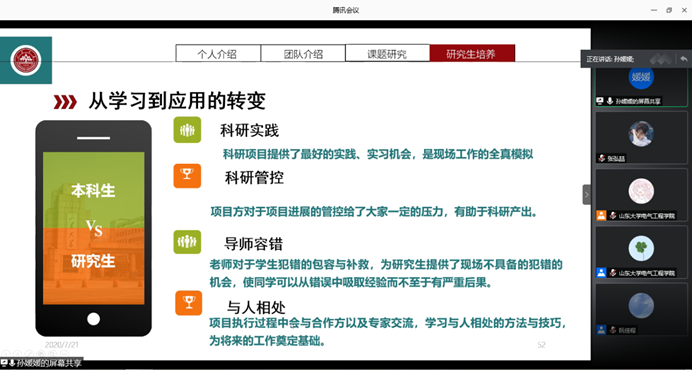692x370 pixels.
Task: Click the orange trophy icon beside 科研管控
Action: point(187,176)
